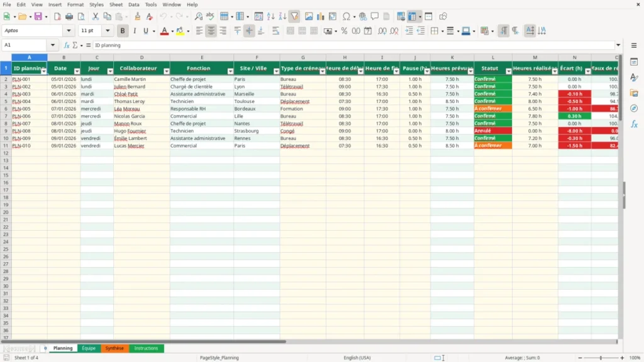
Task: Open the Function Wizard fx icon
Action: tap(67, 45)
